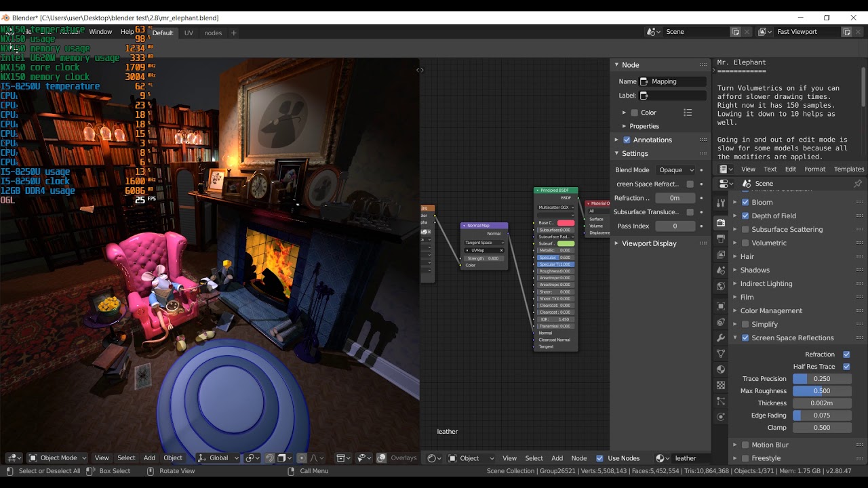Enable the Simplify checkbox

click(745, 324)
